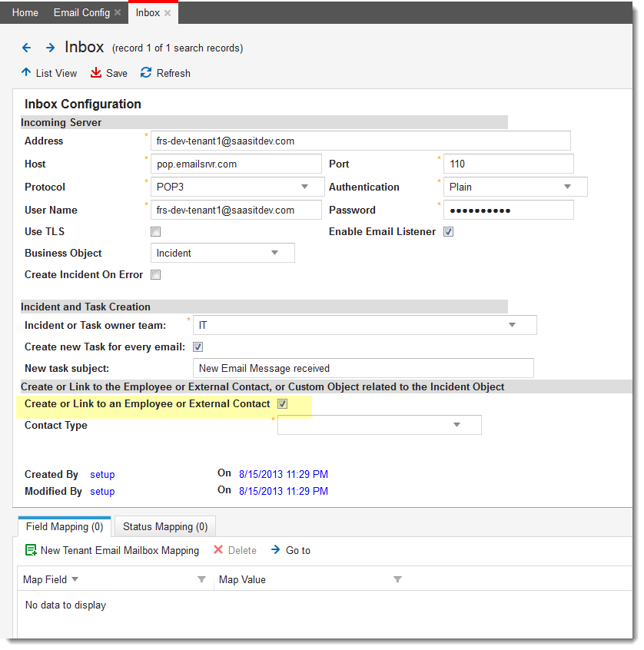Click the Refresh button label
The width and height of the screenshot is (644, 650).
[174, 73]
